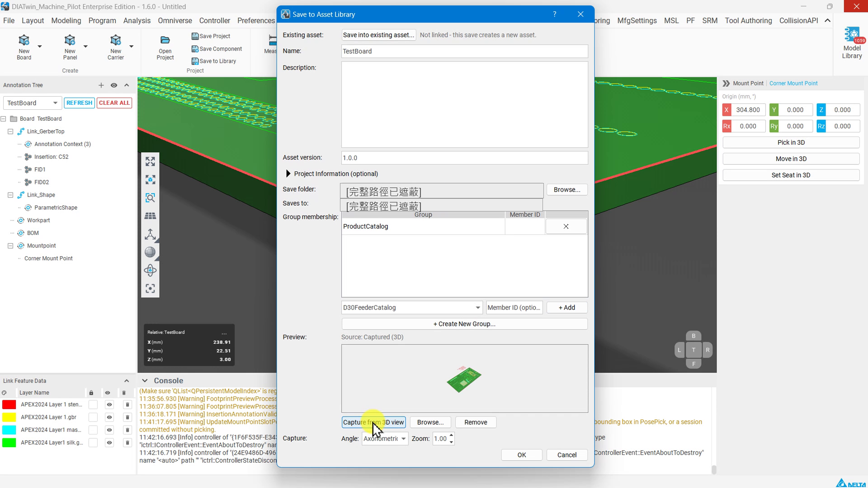
Task: Collapse the Link Feature Data panel
Action: [x=127, y=381]
